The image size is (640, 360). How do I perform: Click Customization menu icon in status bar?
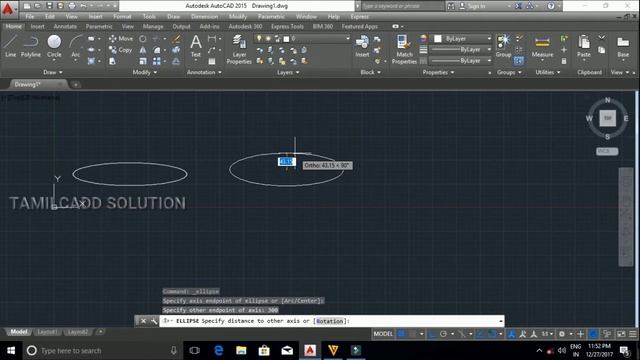[633, 334]
